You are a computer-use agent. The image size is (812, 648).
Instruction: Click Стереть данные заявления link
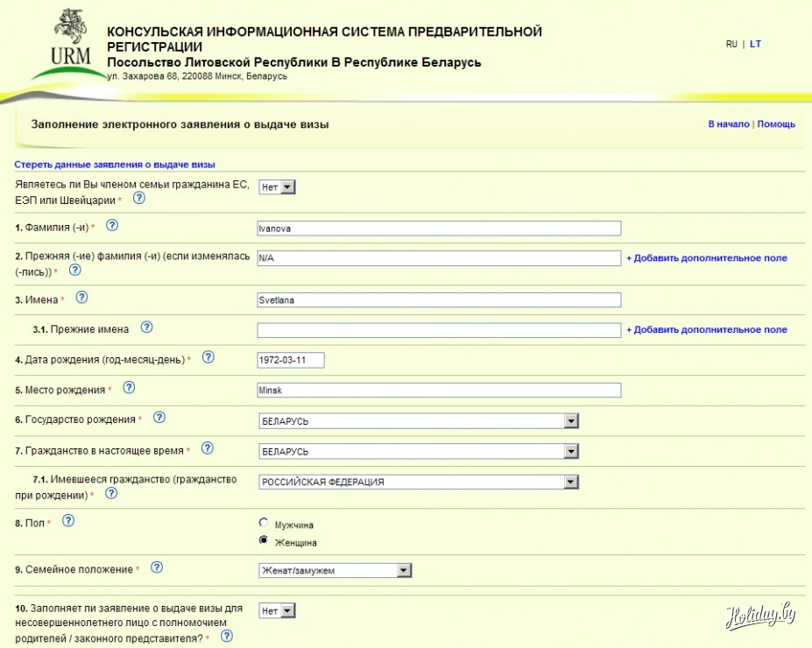coord(115,165)
